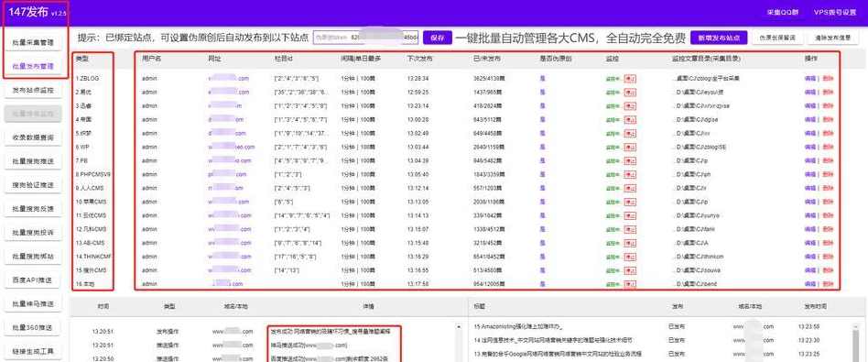868x362 pixels.
Task: Click 删除 in the 苹果CMS row
Action: click(x=828, y=202)
